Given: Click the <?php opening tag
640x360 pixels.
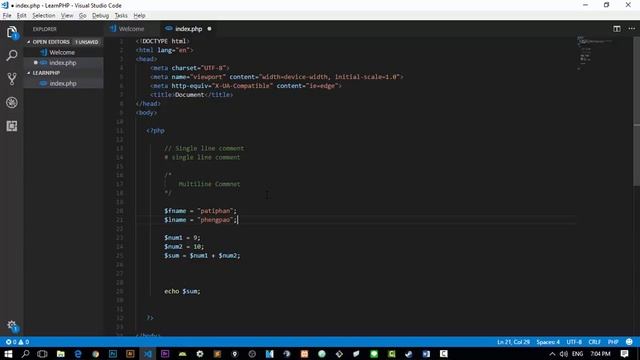Looking at the screenshot, I should 155,131.
